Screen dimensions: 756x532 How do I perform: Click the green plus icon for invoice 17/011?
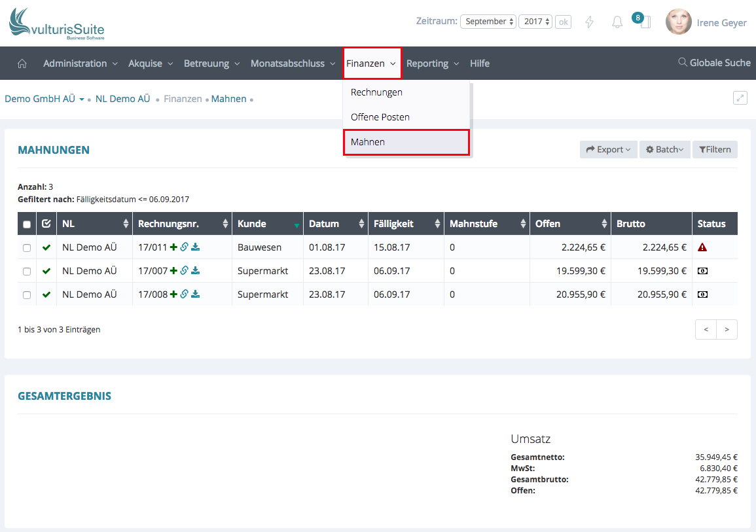click(173, 247)
